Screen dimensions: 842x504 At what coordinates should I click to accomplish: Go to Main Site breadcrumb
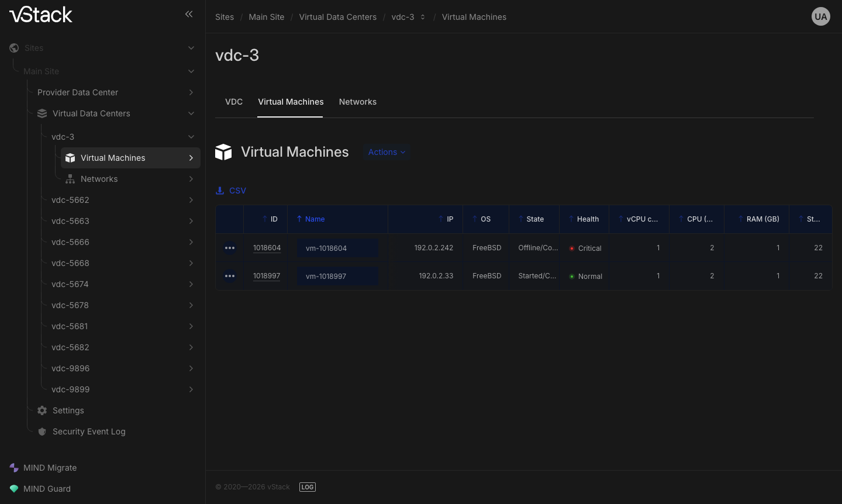(267, 17)
